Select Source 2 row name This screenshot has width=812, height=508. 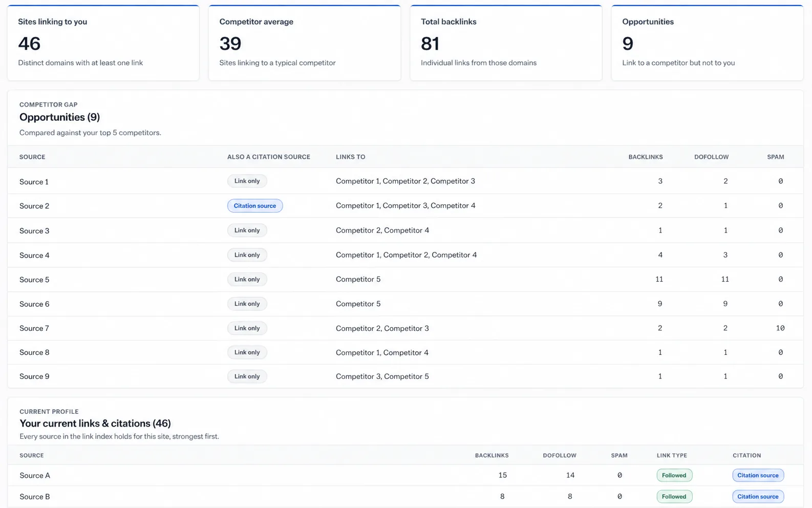[34, 206]
